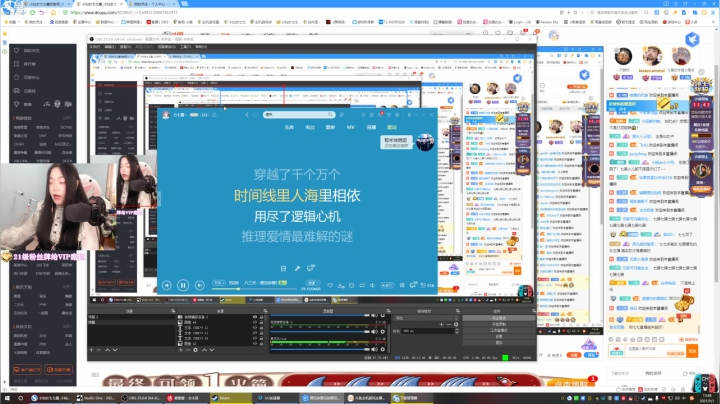Click the 设置 button in OBS controls
The image size is (720, 404).
(x=499, y=336)
